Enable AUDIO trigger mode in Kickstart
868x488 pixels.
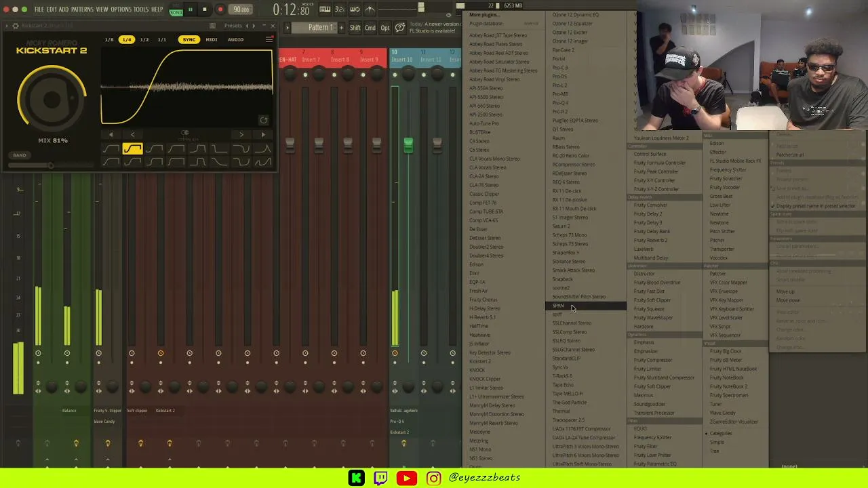(x=235, y=40)
